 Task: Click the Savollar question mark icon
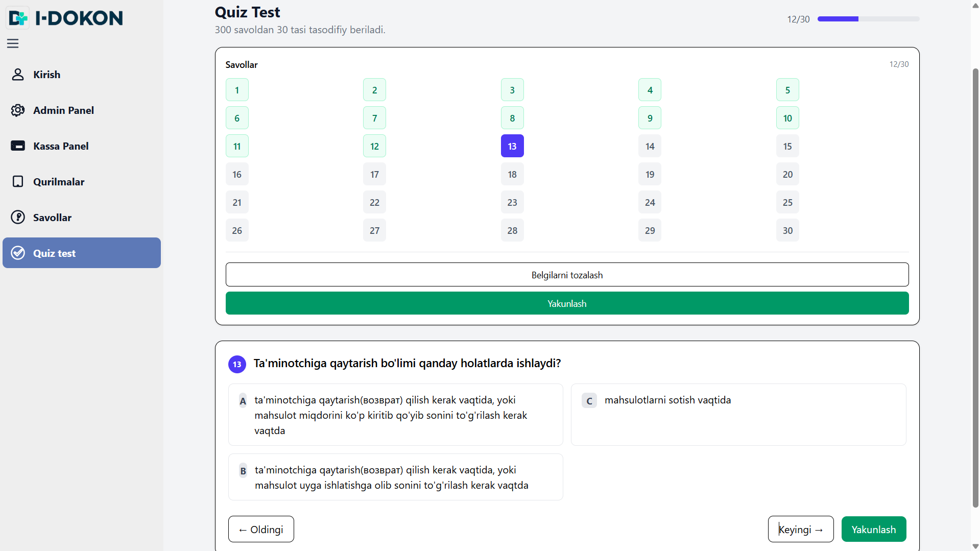(18, 218)
